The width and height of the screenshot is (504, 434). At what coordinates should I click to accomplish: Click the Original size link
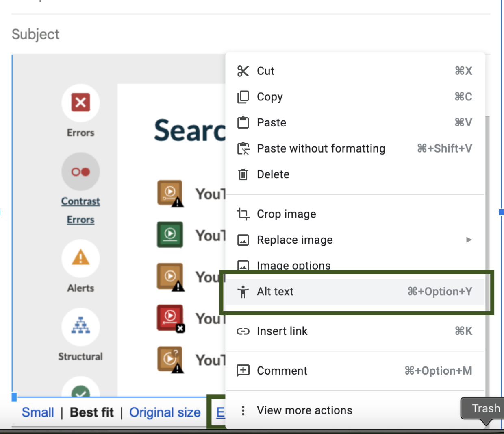165,412
